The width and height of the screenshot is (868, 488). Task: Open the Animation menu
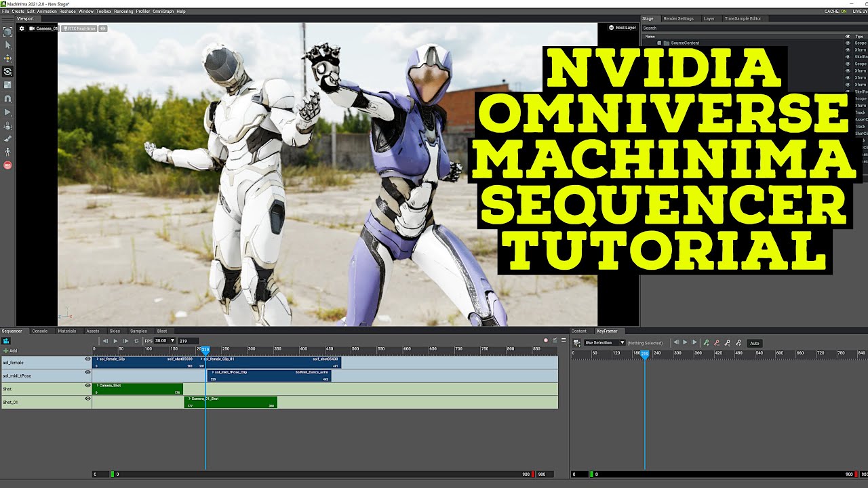coord(47,12)
